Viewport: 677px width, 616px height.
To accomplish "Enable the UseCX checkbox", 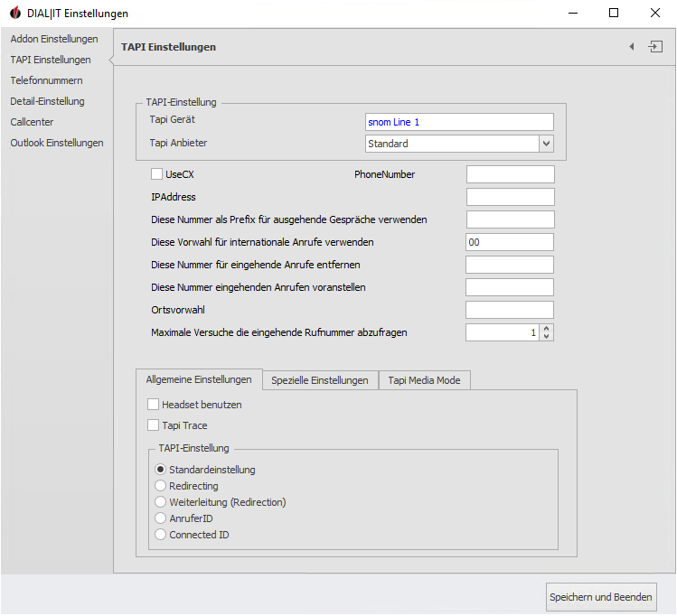I will tap(157, 174).
